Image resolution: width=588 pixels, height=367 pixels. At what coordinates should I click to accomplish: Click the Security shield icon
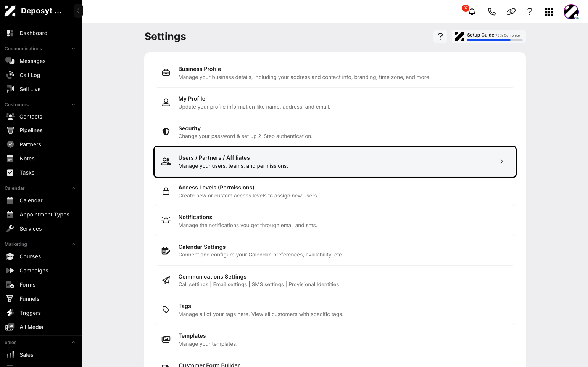pos(166,132)
